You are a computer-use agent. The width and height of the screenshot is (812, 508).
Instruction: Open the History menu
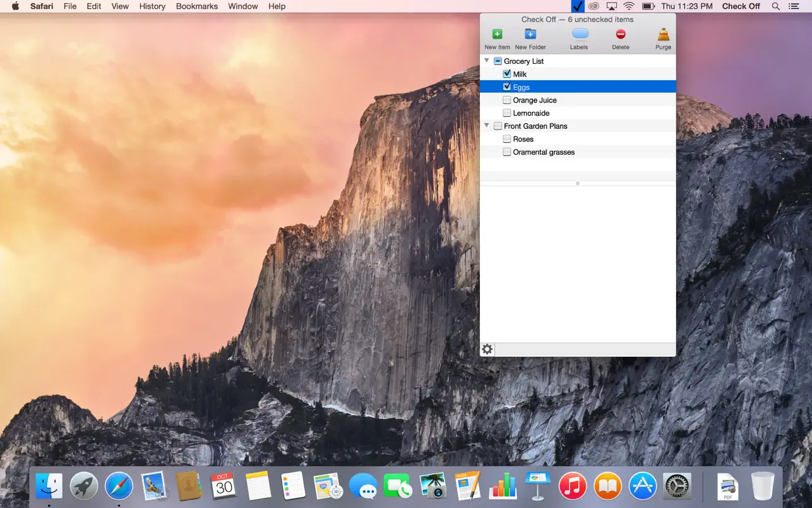click(152, 6)
